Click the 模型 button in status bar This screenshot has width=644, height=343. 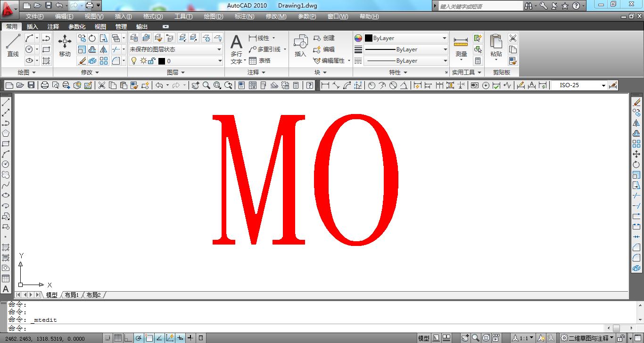(423, 338)
